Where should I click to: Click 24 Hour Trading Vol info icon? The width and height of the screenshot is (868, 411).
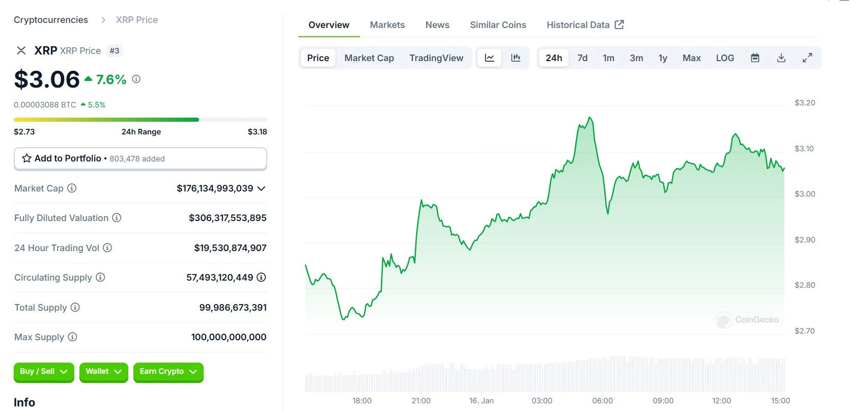(x=107, y=248)
